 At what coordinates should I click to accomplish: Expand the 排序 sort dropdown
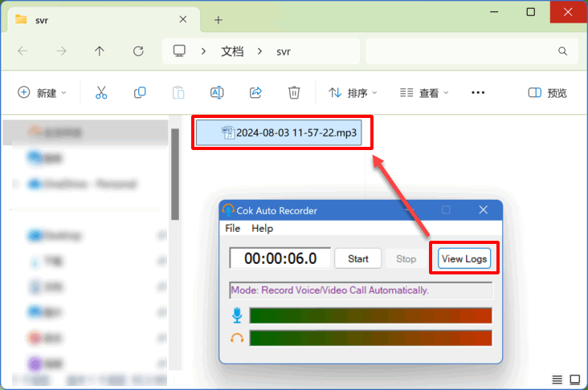(x=353, y=93)
